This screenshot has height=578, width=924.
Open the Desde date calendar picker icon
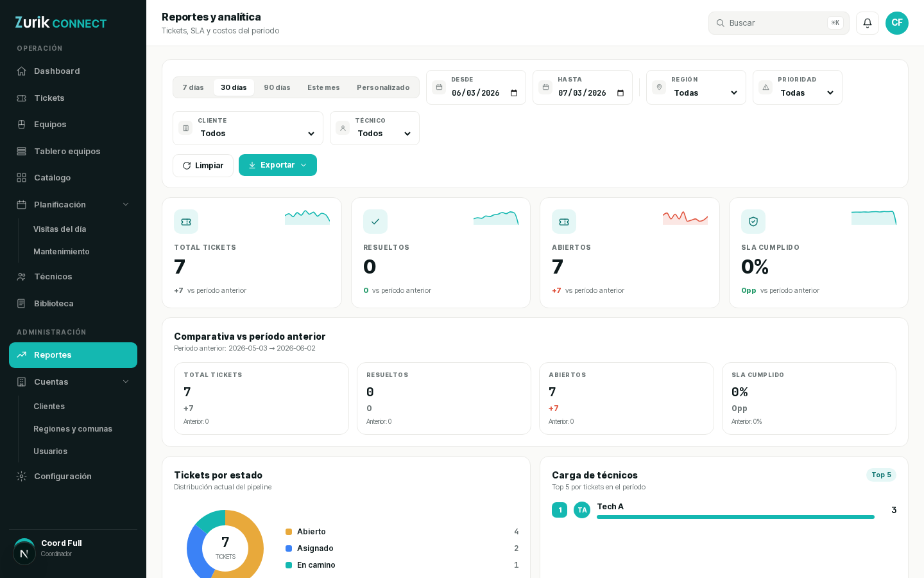(514, 93)
